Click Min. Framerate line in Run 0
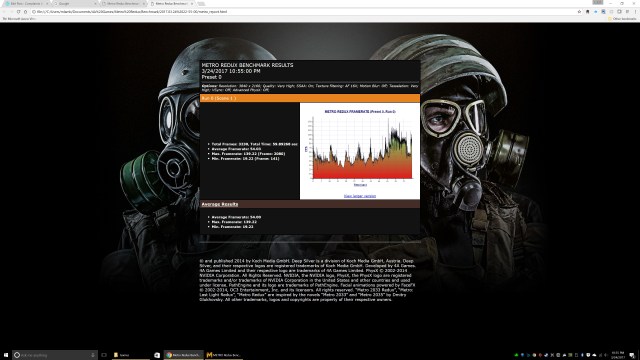Screen dimensions: 640x360 coord(245,158)
